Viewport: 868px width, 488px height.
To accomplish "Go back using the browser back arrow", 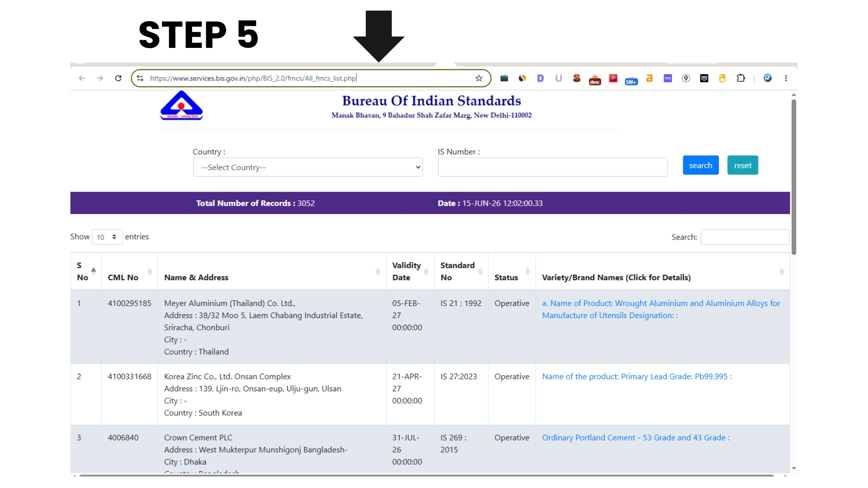I will [x=82, y=78].
